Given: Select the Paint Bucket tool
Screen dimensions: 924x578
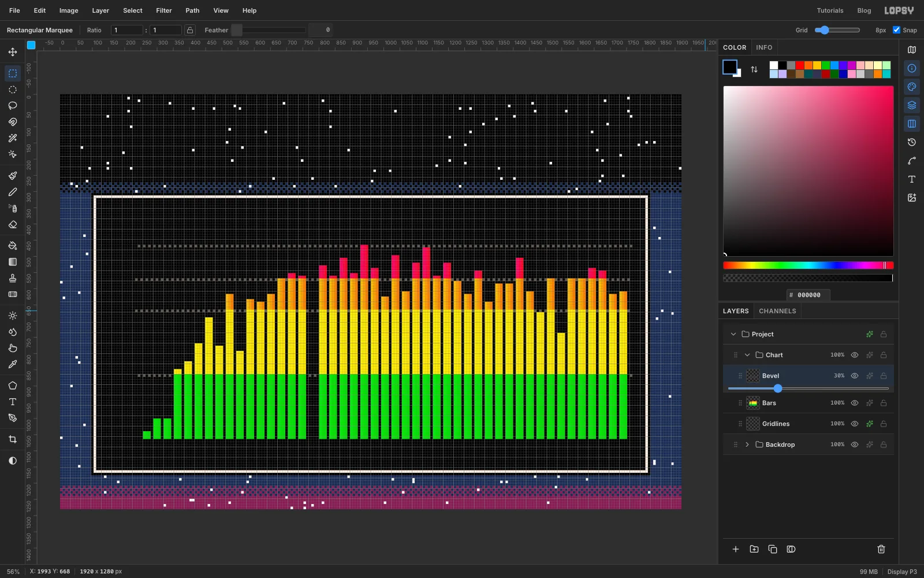Looking at the screenshot, I should tap(12, 246).
